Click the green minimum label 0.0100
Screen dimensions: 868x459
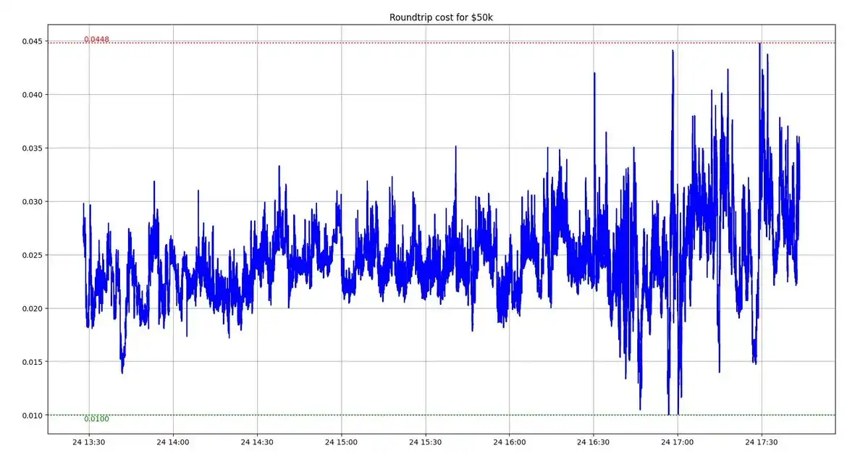(96, 418)
